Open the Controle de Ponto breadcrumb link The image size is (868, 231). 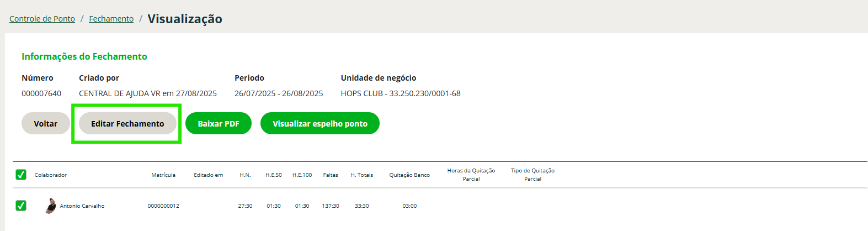coord(42,19)
